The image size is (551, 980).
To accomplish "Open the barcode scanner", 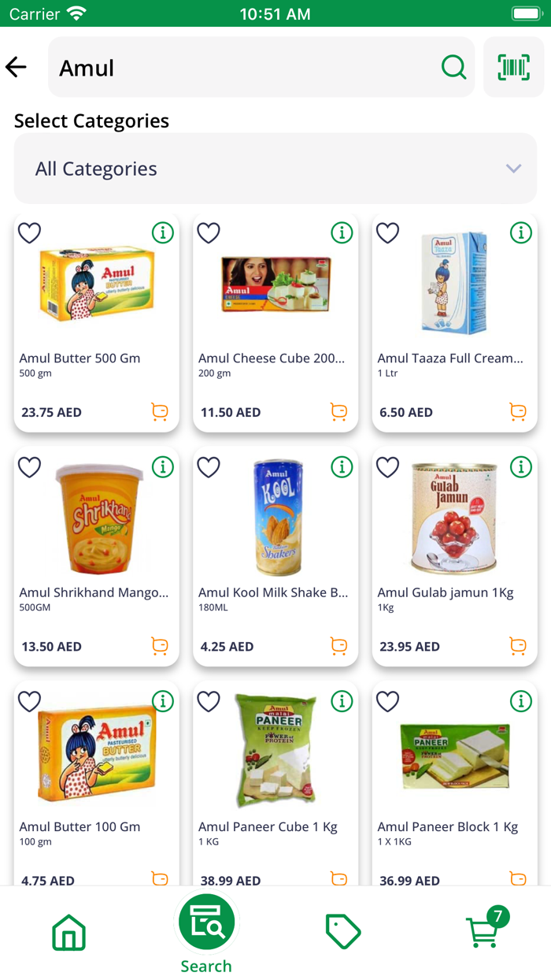I will (x=513, y=67).
